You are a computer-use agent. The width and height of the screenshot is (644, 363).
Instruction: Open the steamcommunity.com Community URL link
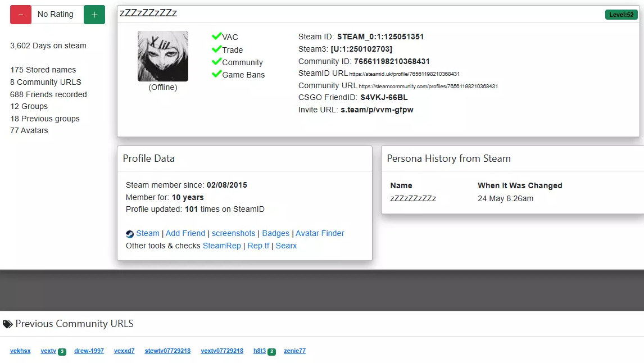428,86
